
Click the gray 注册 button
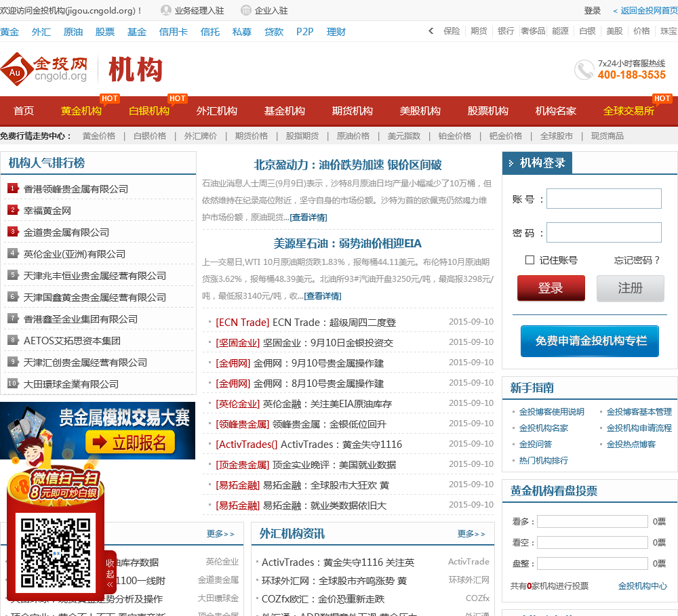(x=630, y=288)
